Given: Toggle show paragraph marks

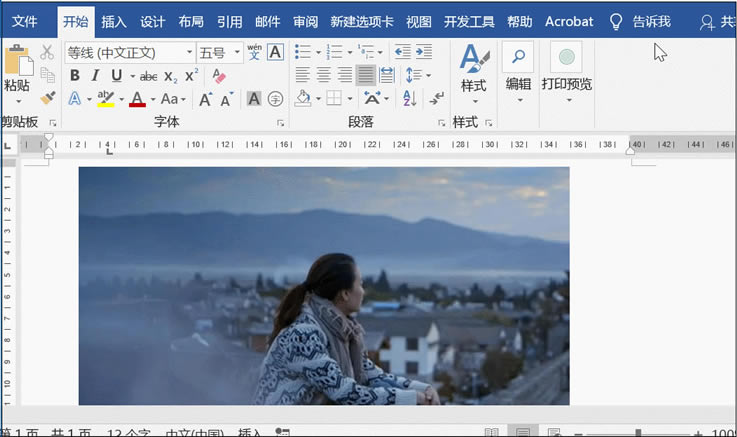Looking at the screenshot, I should coord(437,98).
